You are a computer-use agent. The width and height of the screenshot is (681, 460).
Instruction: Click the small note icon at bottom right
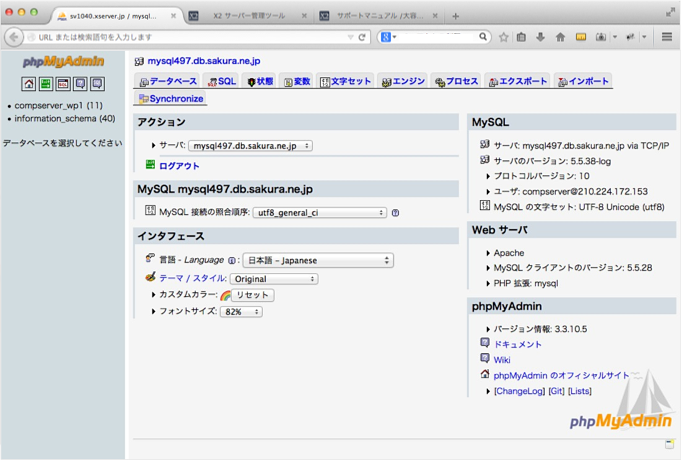pyautogui.click(x=669, y=443)
